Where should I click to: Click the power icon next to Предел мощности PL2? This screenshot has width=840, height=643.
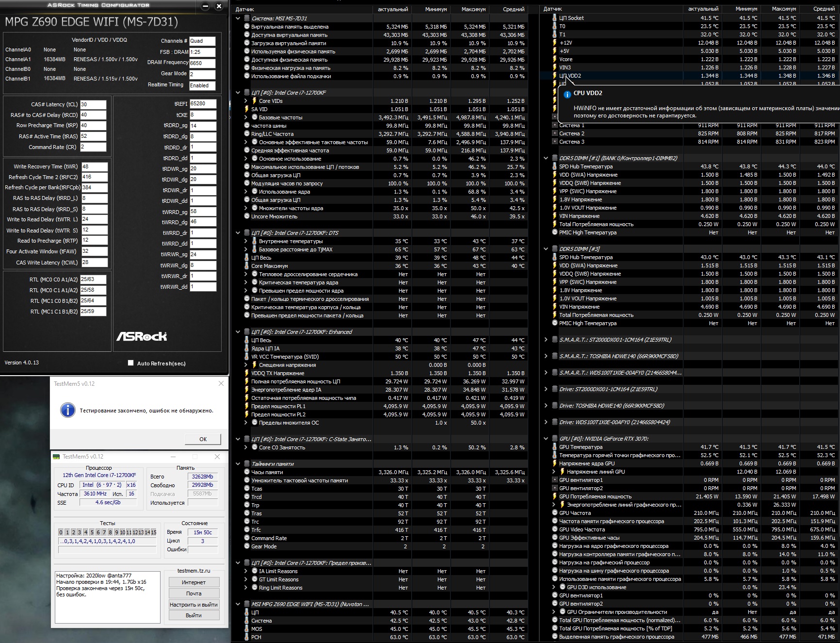point(246,414)
